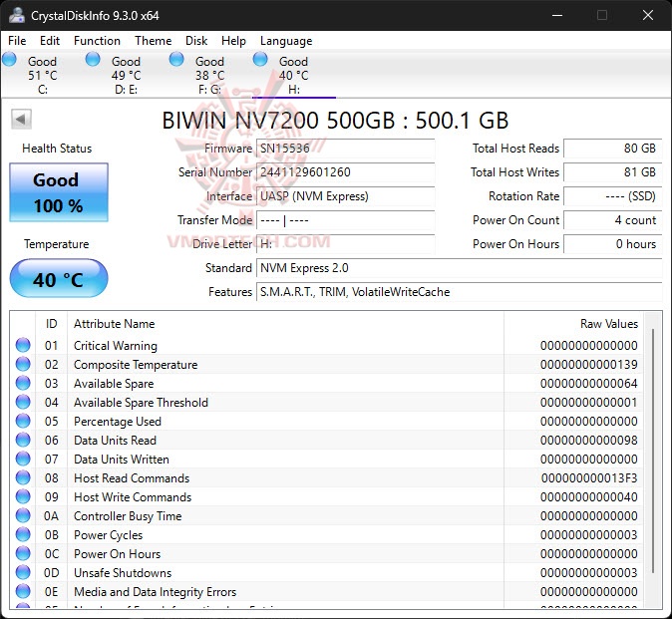This screenshot has width=672, height=619.
Task: Open the Language menu
Action: pyautogui.click(x=286, y=41)
